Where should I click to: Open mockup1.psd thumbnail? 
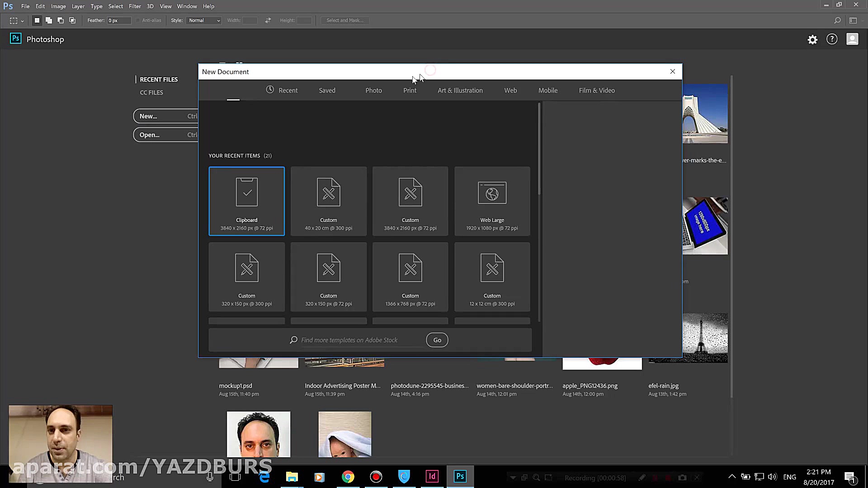pos(258,361)
